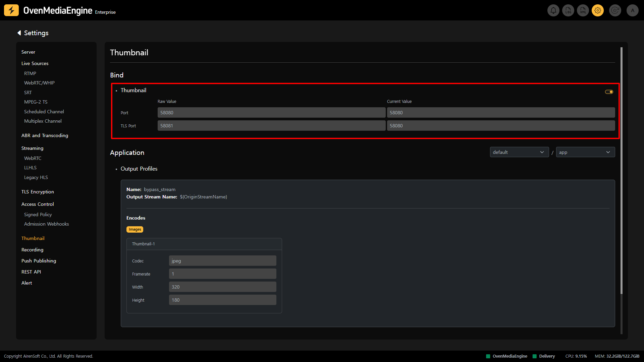Open the 'app' application dropdown
This screenshot has height=362, width=644.
coord(585,152)
